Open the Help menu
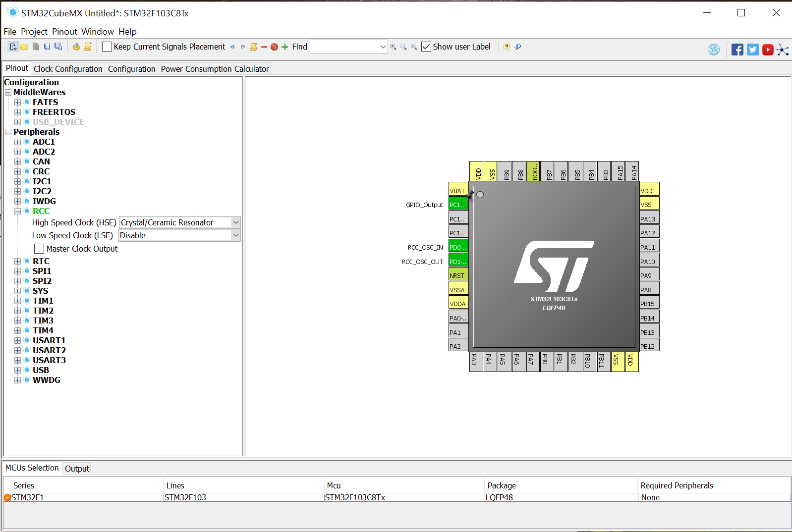 pos(127,32)
